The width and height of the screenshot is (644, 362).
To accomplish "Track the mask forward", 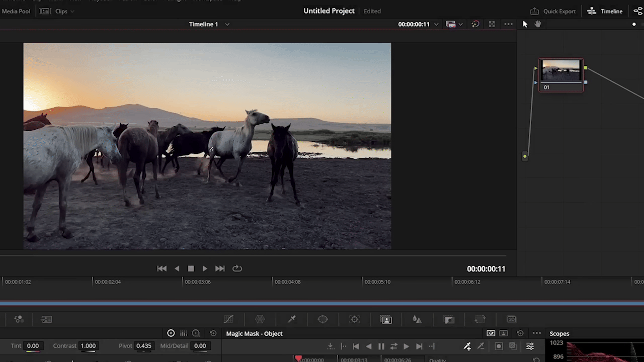I will click(x=406, y=346).
